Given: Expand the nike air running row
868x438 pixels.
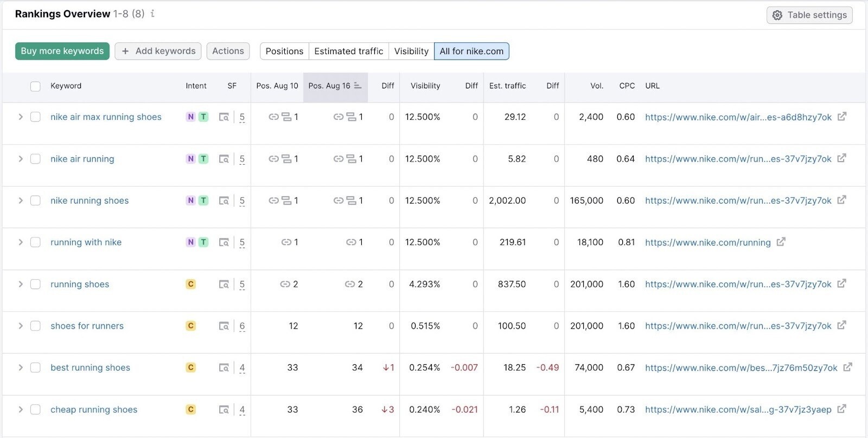Looking at the screenshot, I should click(x=20, y=159).
